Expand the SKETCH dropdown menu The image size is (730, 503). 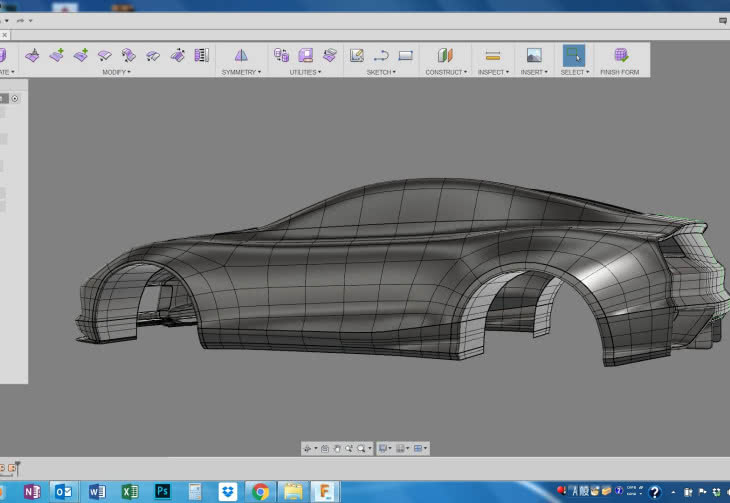click(x=381, y=72)
